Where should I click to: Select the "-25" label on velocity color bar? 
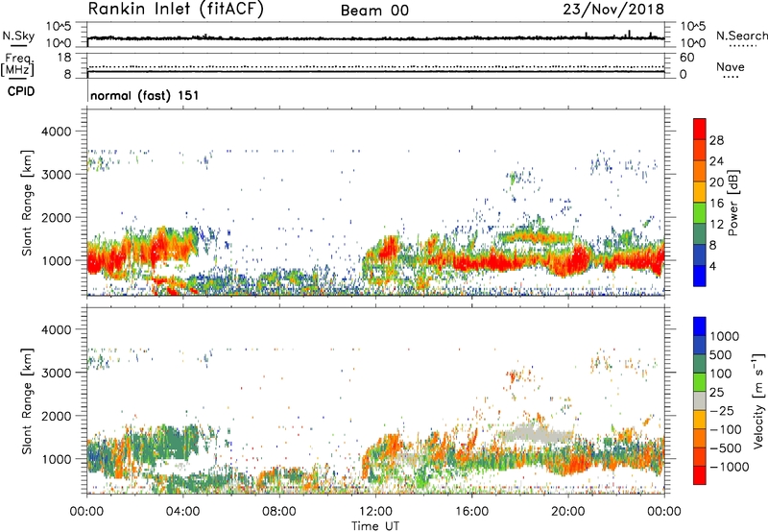(x=721, y=410)
